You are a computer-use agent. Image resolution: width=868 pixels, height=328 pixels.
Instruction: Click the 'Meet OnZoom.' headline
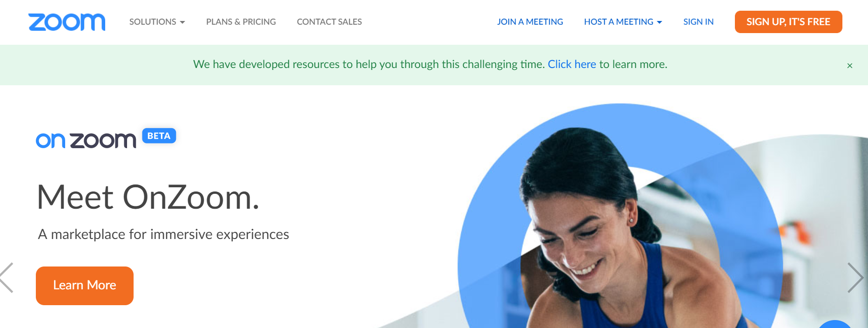coord(148,197)
